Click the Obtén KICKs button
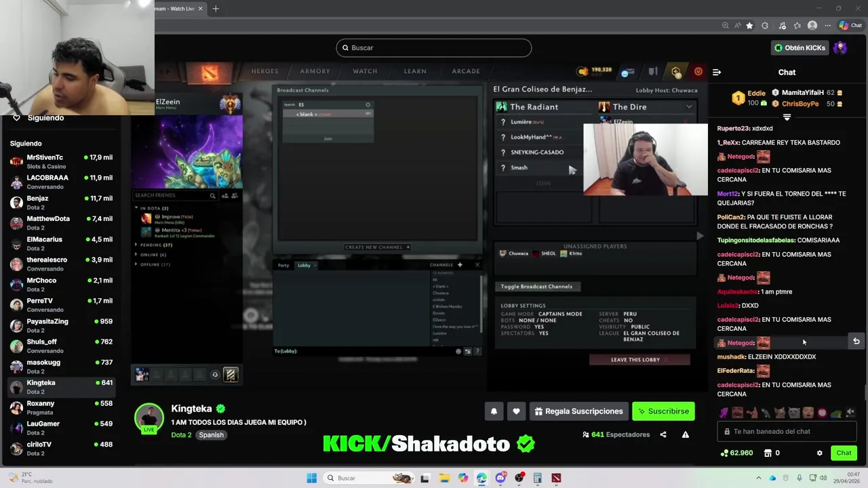The image size is (868, 488). (800, 47)
